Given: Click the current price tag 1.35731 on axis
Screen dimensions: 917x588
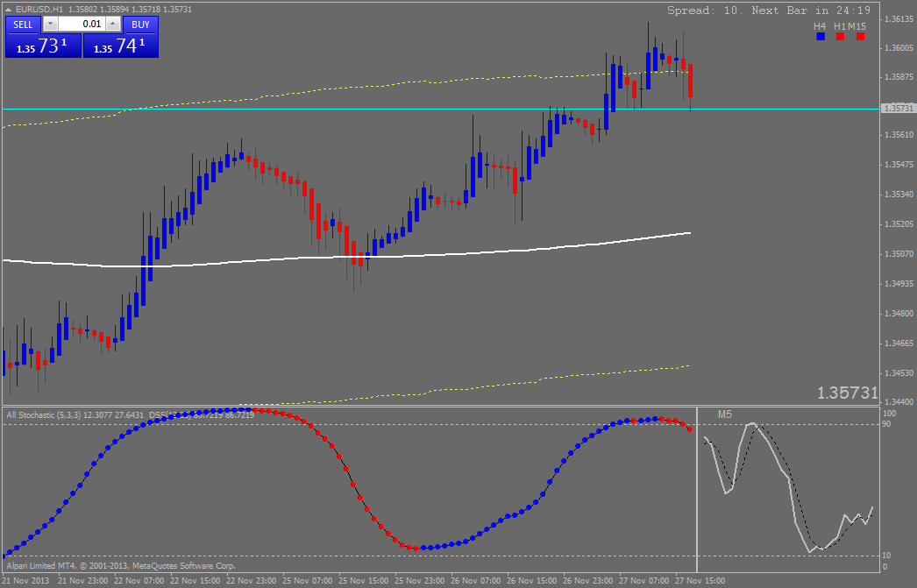Looking at the screenshot, I should click(897, 109).
